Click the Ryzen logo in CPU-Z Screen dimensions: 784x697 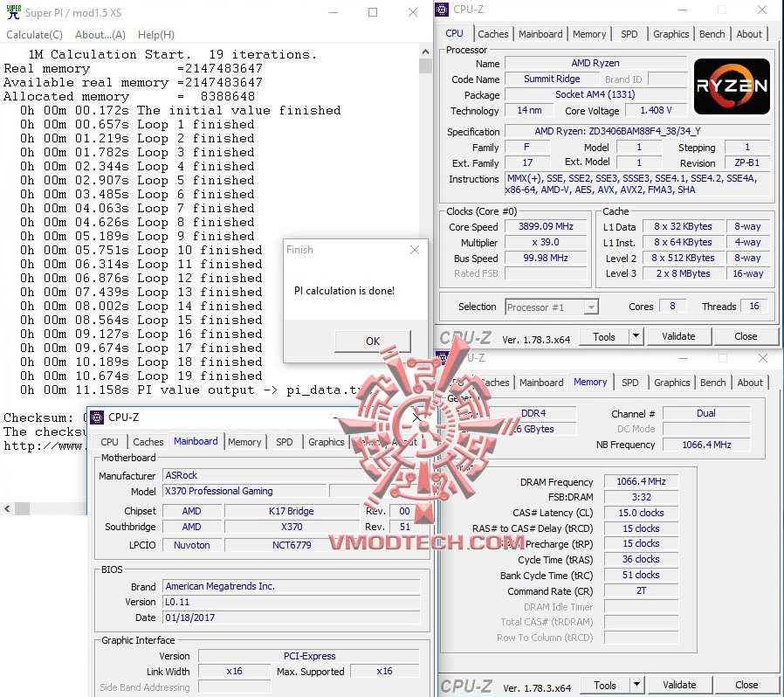[x=732, y=86]
